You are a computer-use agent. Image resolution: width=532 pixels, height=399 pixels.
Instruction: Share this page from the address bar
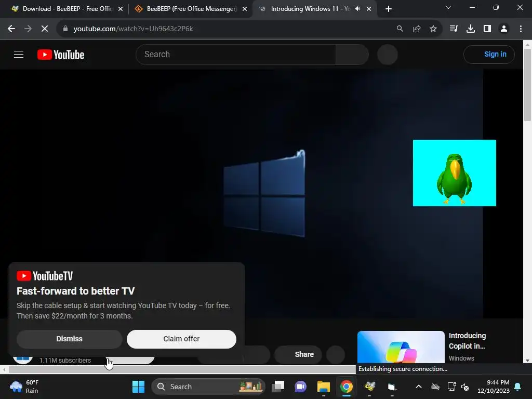click(417, 29)
